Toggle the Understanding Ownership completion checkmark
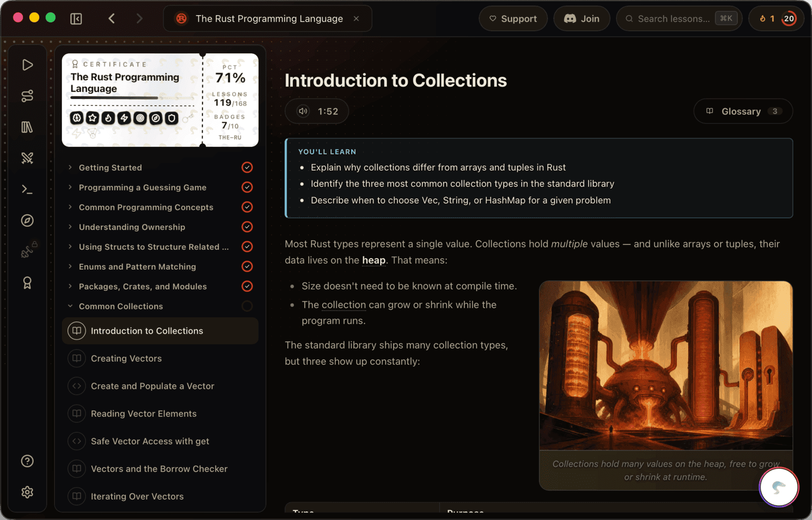The width and height of the screenshot is (812, 520). 247,227
